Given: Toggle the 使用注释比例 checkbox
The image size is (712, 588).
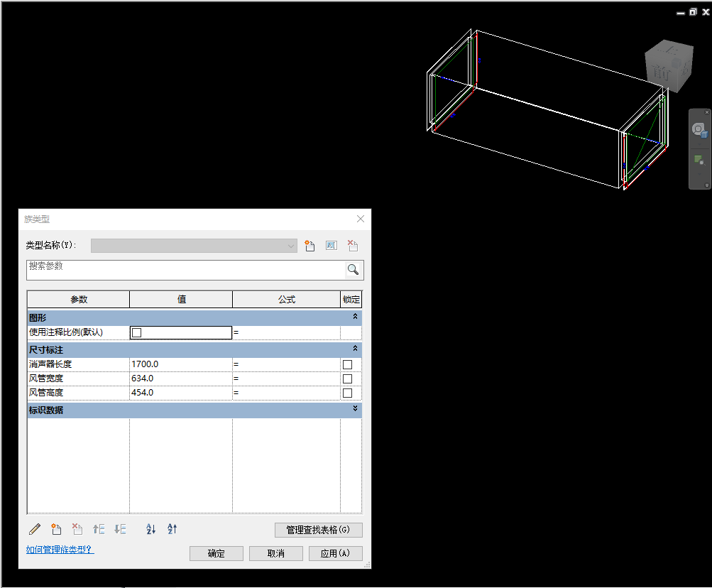Looking at the screenshot, I should [x=137, y=332].
